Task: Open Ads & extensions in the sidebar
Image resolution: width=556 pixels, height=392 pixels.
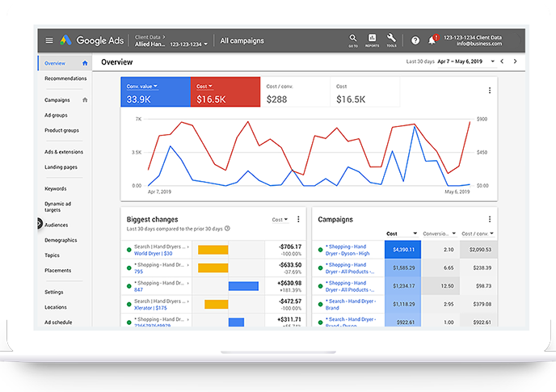Action: click(64, 152)
